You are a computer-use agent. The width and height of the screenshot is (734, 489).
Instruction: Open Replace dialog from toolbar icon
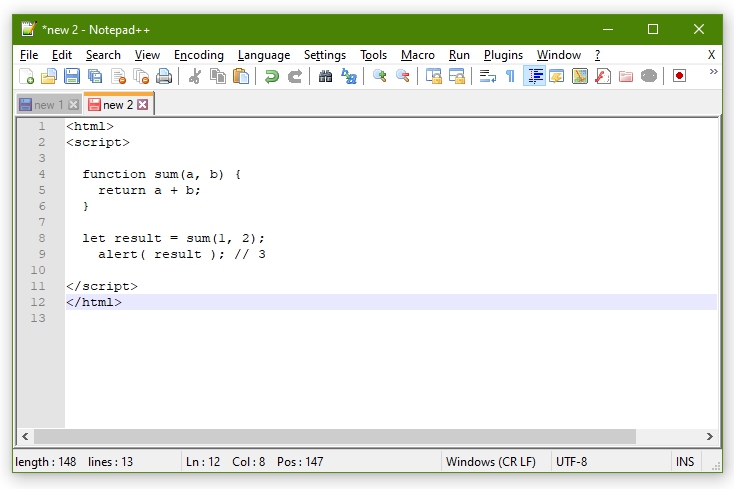(x=349, y=76)
